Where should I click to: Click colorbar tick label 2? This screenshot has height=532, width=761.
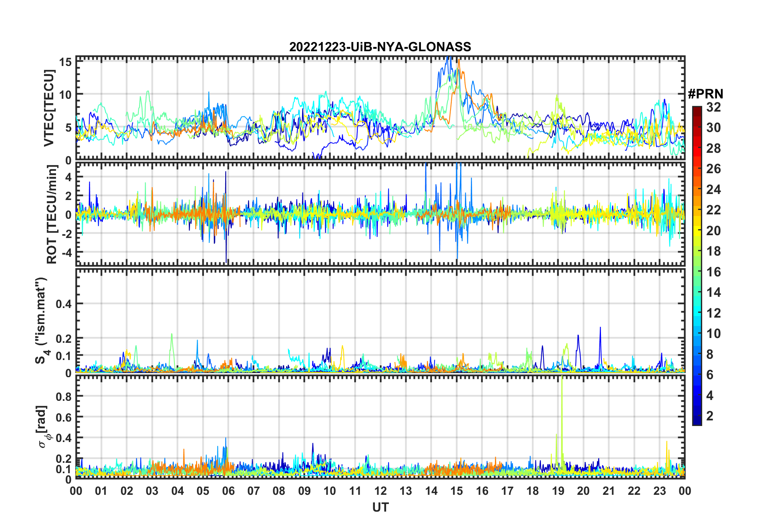tap(710, 416)
